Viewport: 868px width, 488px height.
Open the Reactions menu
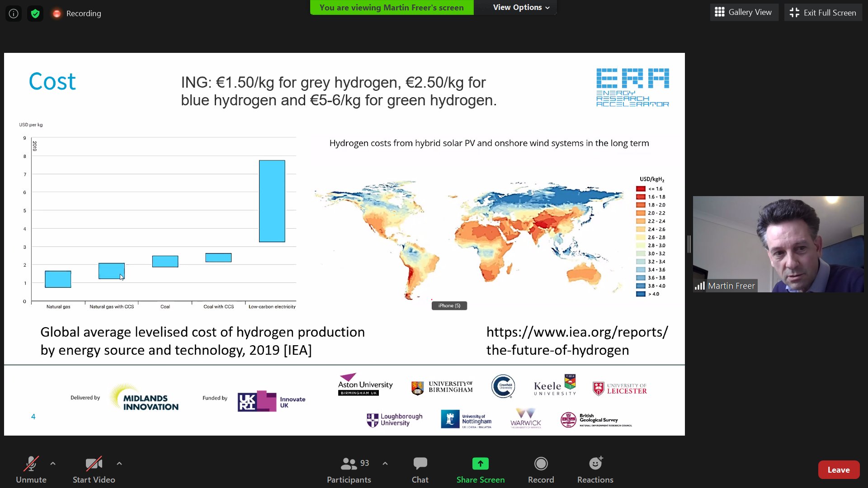tap(595, 470)
